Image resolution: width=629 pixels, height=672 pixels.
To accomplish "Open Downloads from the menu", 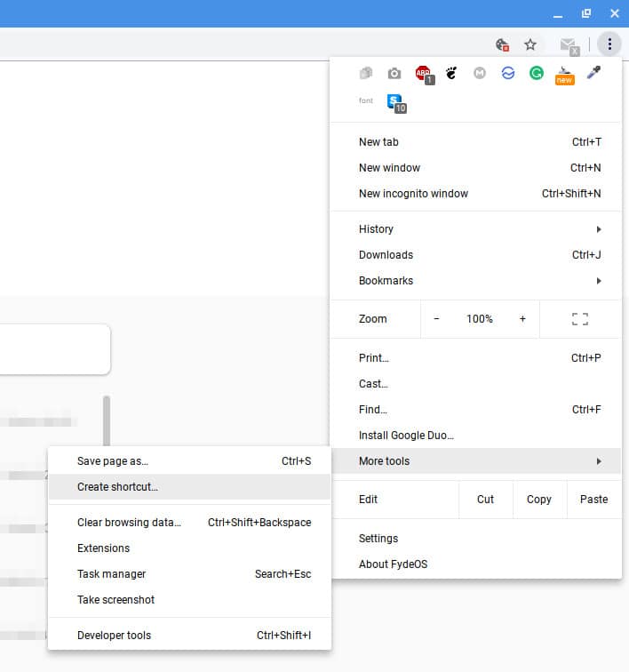I will coord(476,255).
